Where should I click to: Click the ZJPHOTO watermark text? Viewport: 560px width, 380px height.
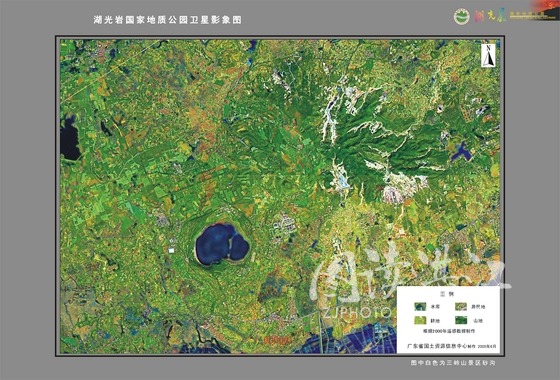[x=357, y=312]
